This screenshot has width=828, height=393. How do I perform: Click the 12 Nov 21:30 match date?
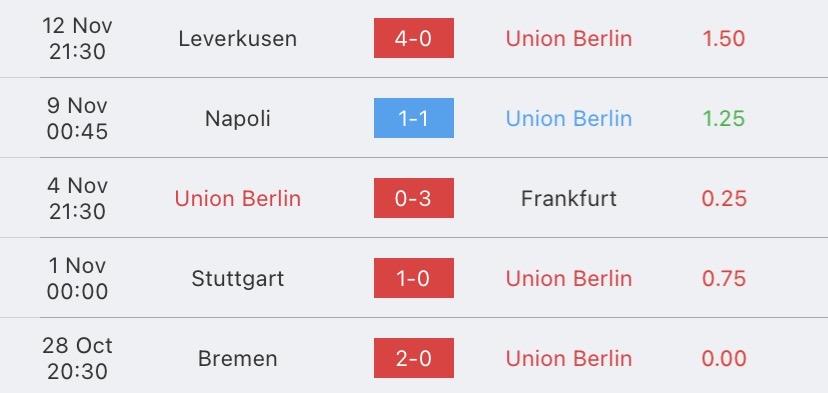click(x=77, y=39)
